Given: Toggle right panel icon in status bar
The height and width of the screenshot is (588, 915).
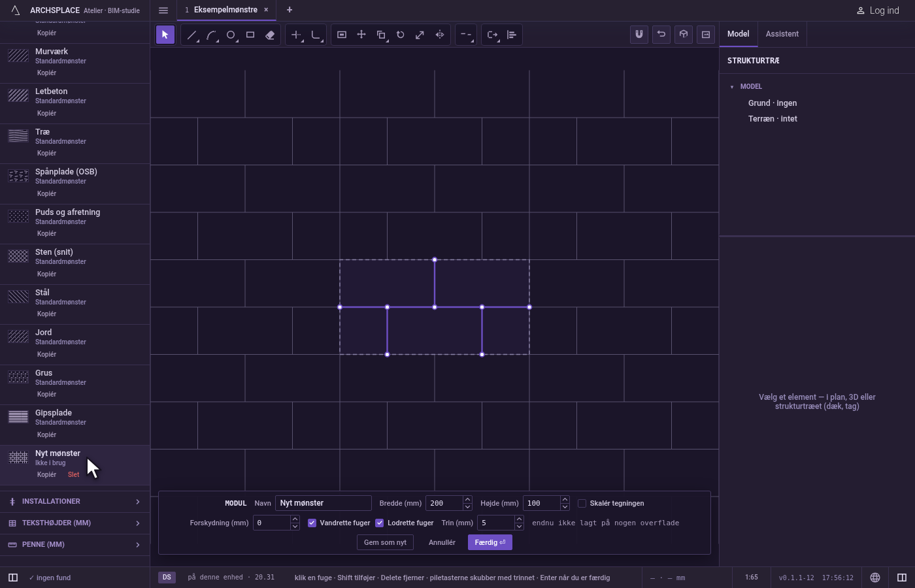Looking at the screenshot, I should click(x=902, y=578).
